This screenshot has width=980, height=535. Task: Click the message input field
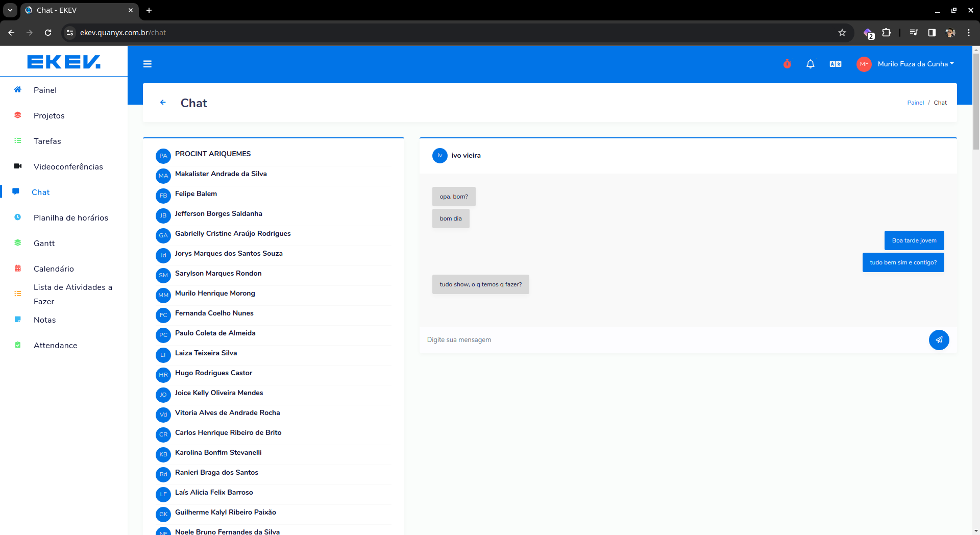[x=674, y=340]
